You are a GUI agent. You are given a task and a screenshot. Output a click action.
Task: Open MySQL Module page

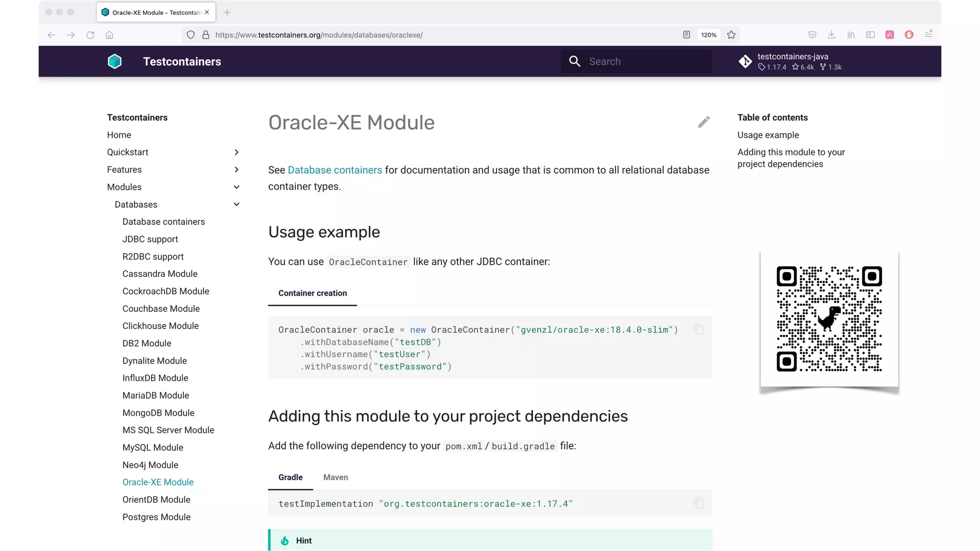tap(153, 448)
